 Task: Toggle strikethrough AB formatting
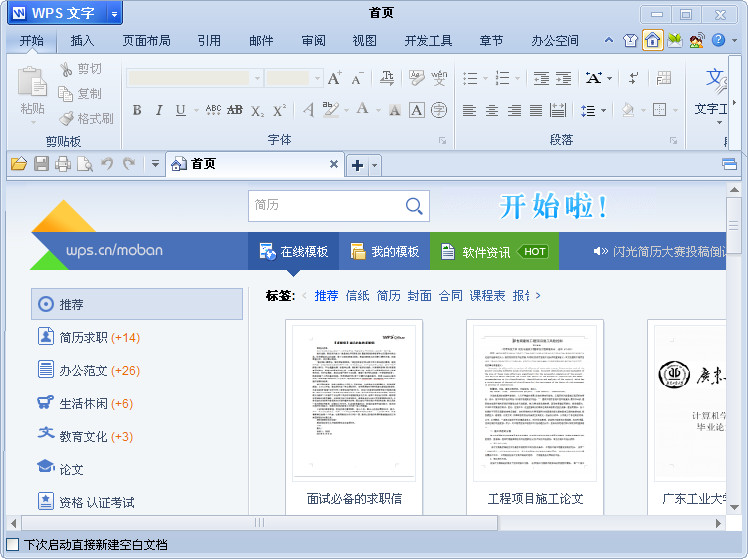pyautogui.click(x=235, y=110)
